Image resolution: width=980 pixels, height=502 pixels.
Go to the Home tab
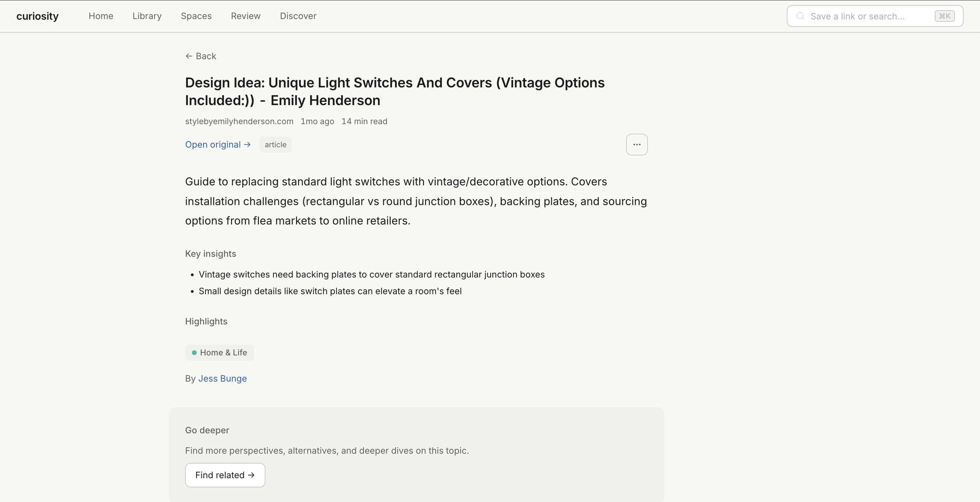tap(101, 16)
